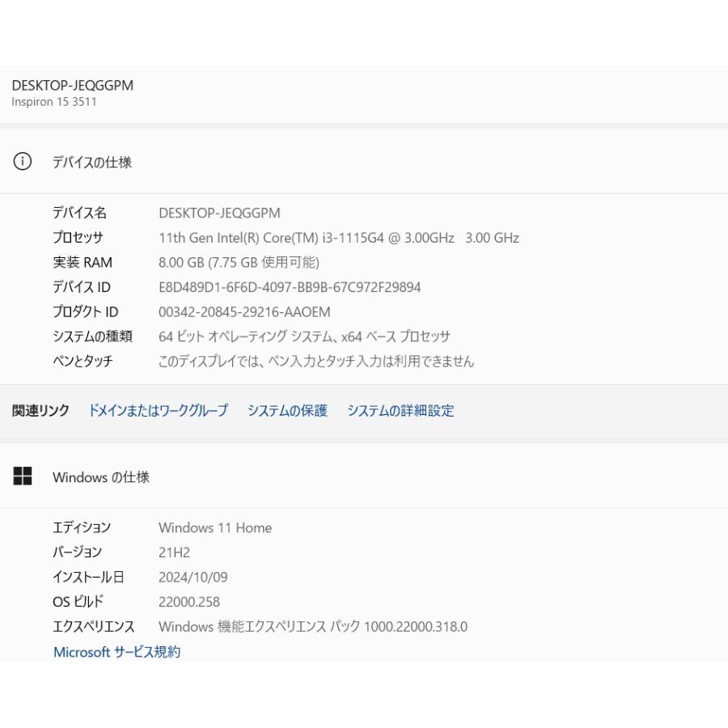Select the 64 ビット オペレーティング システム value

pos(305,336)
